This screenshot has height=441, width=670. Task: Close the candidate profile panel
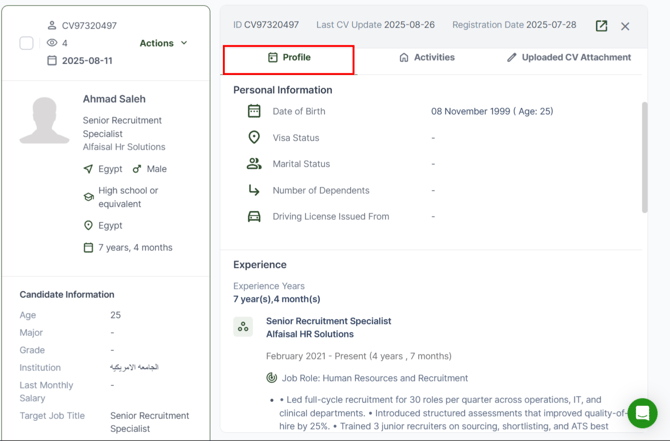[x=625, y=26]
